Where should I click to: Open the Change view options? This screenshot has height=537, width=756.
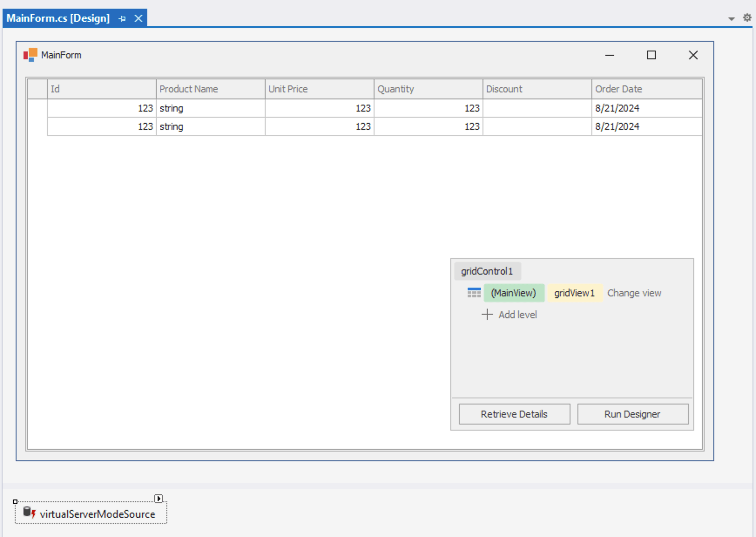[634, 292]
